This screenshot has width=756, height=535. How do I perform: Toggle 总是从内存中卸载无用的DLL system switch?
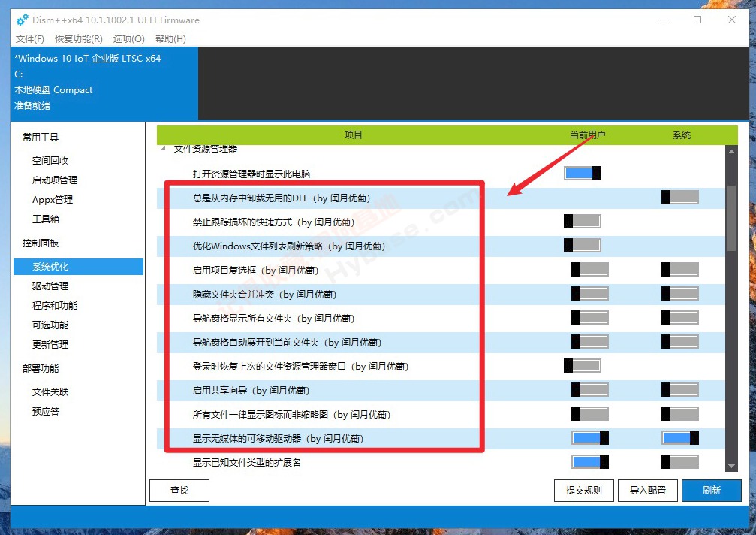[680, 198]
